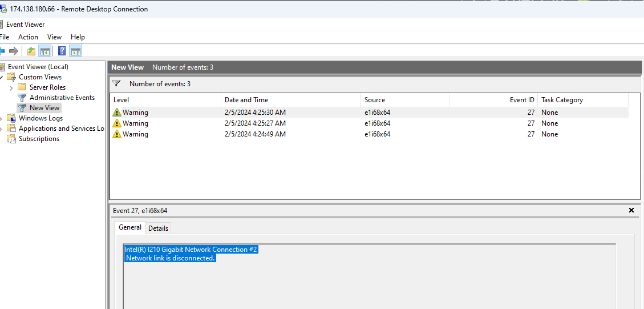644x309 pixels.
Task: Collapse the Custom Views tree node
Action: [2, 77]
